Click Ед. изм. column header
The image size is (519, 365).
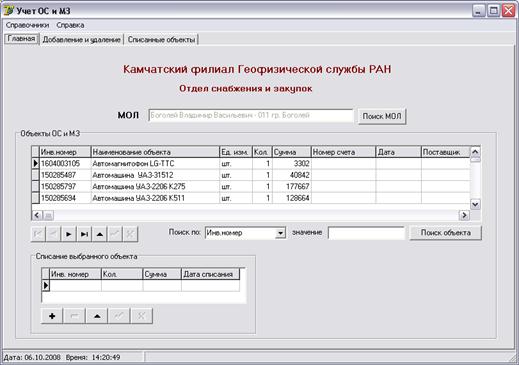click(x=236, y=152)
